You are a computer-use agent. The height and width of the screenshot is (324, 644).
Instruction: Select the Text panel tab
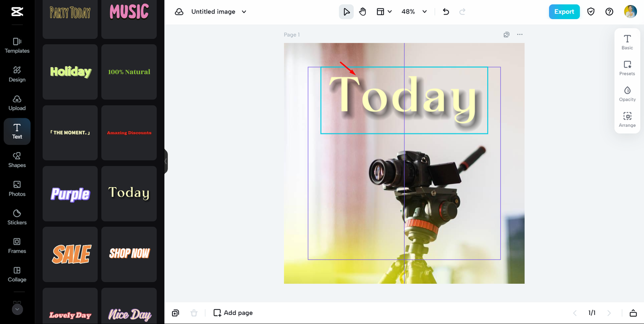(x=17, y=131)
